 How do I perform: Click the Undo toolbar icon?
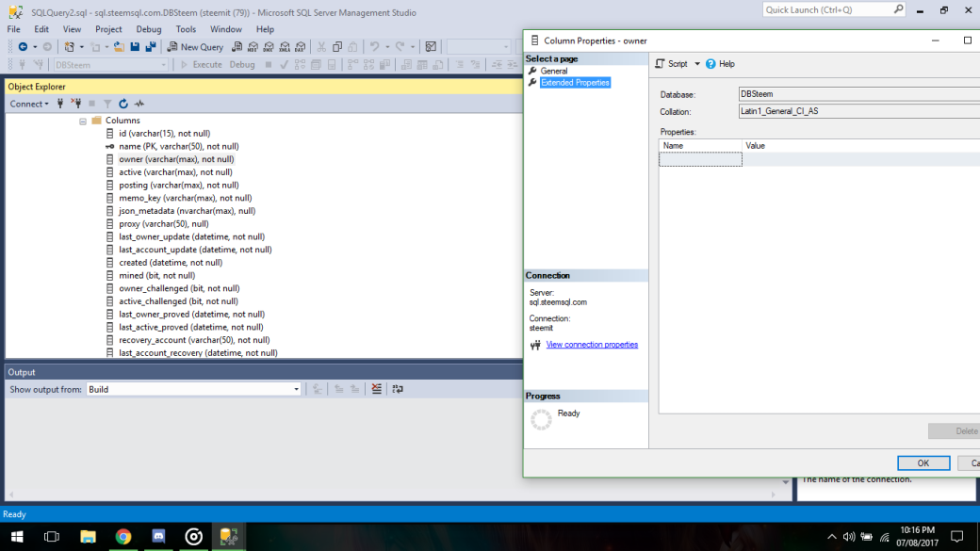(x=374, y=47)
